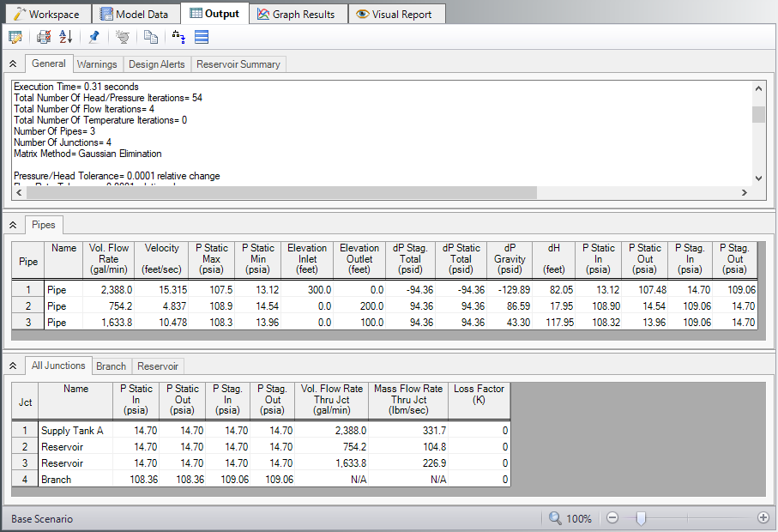The width and height of the screenshot is (778, 532).
Task: Click the blue pushpin icon
Action: 94,37
